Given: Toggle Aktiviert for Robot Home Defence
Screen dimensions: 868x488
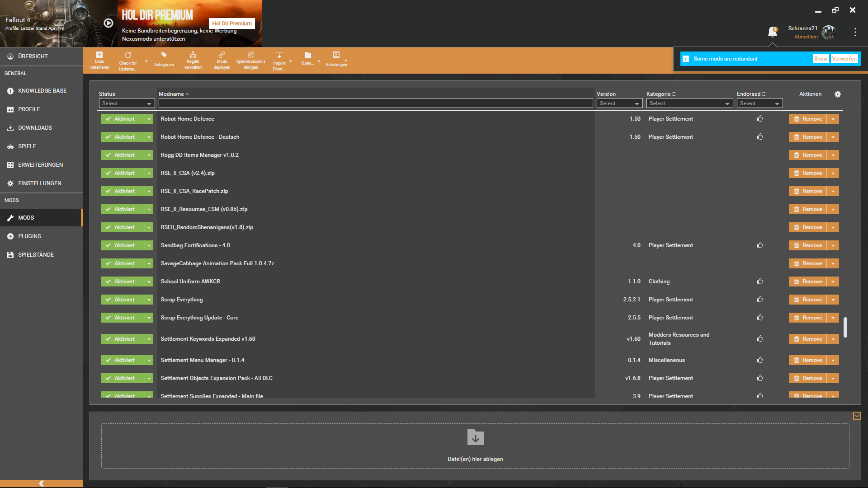Looking at the screenshot, I should click(x=123, y=119).
